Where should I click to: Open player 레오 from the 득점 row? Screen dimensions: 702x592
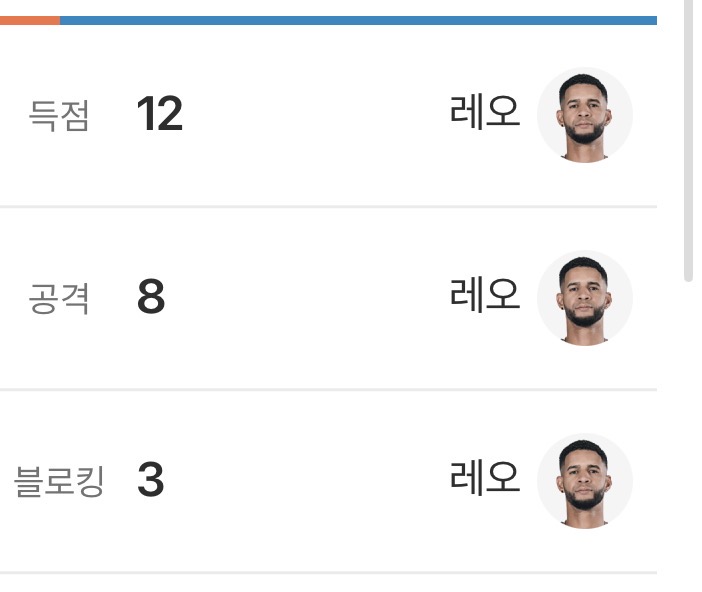point(485,114)
